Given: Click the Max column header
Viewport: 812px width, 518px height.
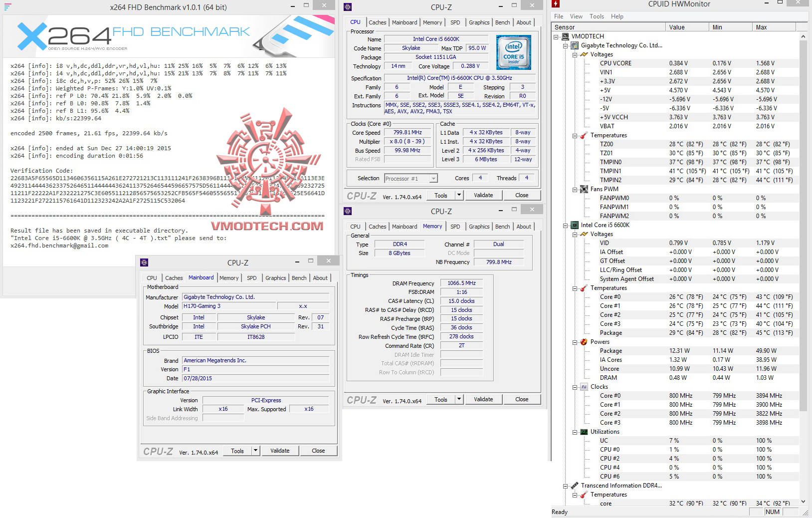Looking at the screenshot, I should click(775, 27).
